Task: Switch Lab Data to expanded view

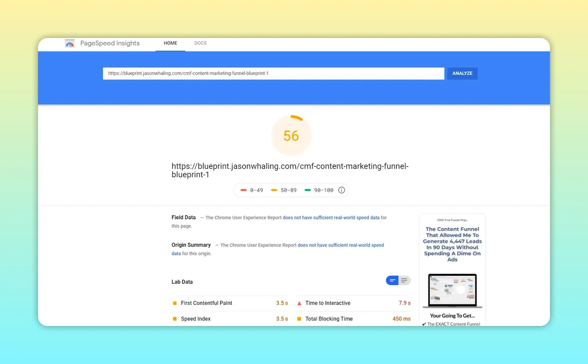Action: pos(404,280)
